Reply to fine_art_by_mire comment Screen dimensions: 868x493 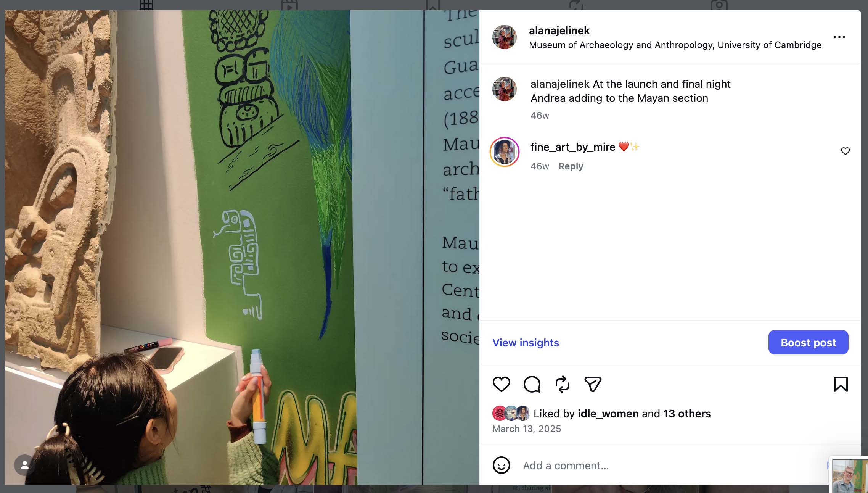pos(571,166)
